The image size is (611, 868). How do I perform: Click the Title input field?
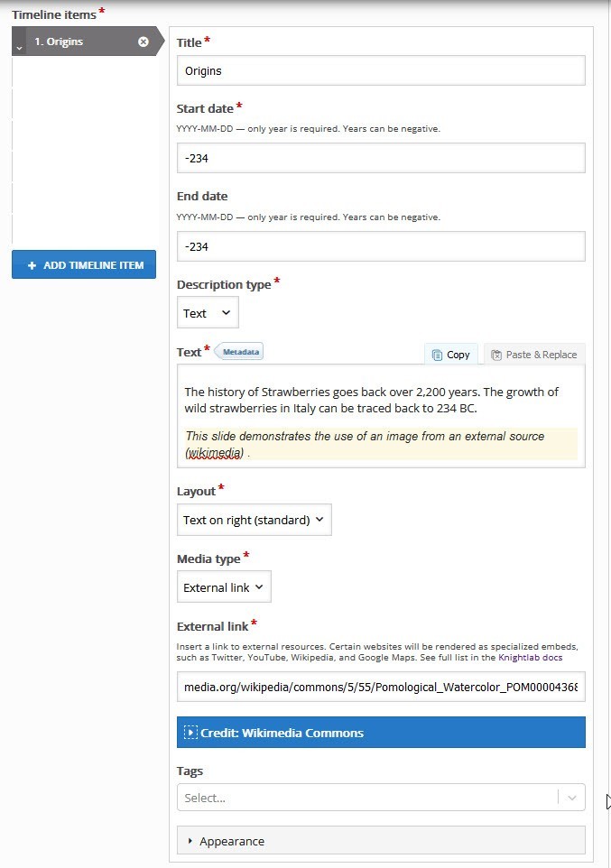381,70
